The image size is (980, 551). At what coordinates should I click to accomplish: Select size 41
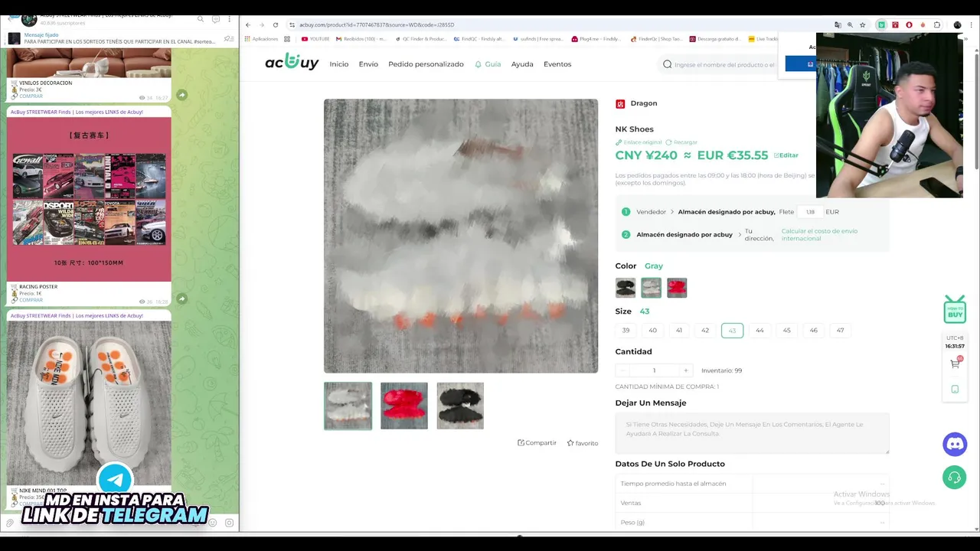(x=679, y=331)
